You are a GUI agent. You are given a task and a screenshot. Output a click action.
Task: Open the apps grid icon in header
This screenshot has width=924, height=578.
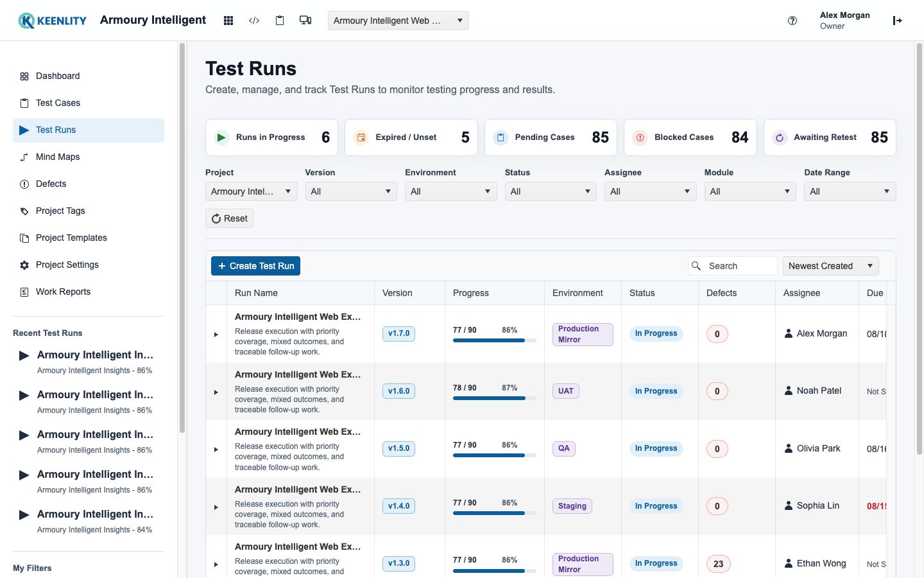[x=228, y=21]
